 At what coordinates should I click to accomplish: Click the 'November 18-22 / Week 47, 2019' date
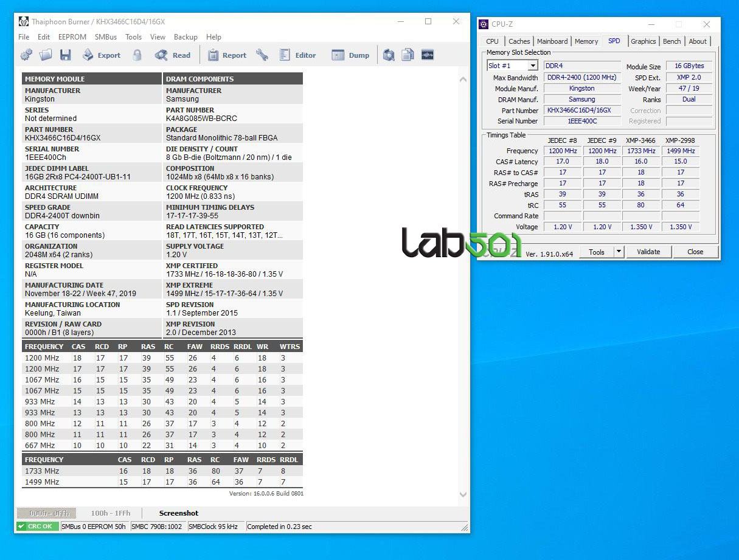pyautogui.click(x=80, y=294)
